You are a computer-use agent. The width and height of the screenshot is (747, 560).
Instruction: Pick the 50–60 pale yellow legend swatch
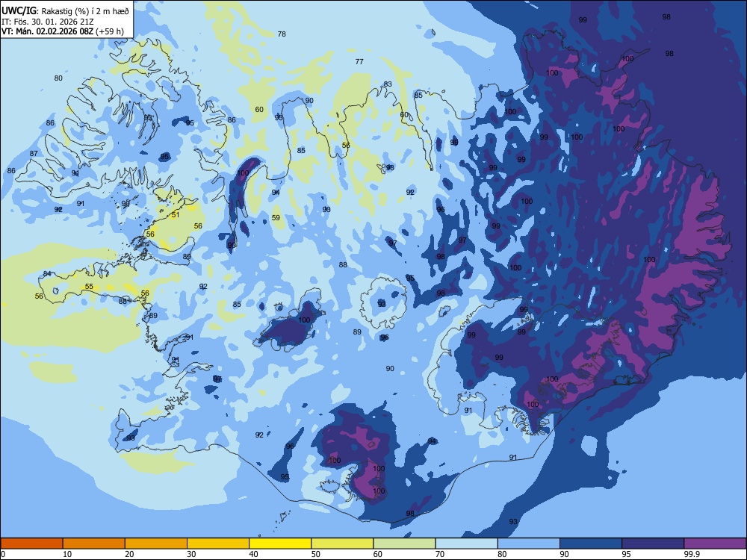[x=342, y=544]
